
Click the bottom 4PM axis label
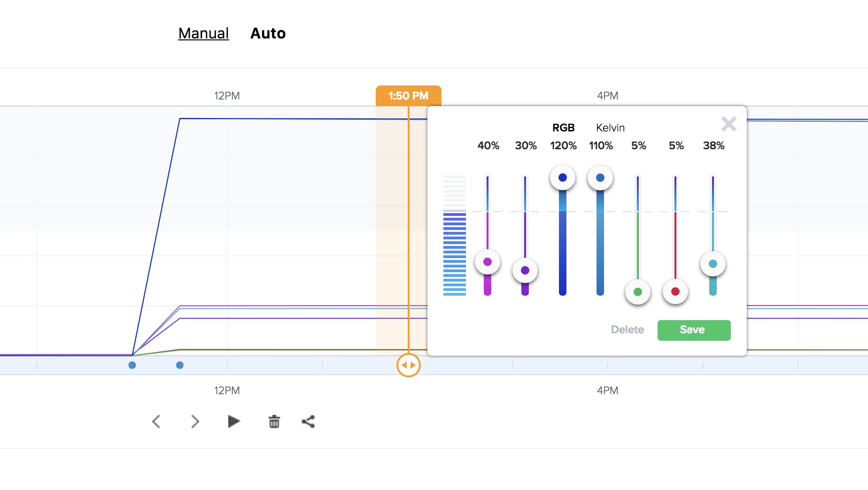click(607, 390)
